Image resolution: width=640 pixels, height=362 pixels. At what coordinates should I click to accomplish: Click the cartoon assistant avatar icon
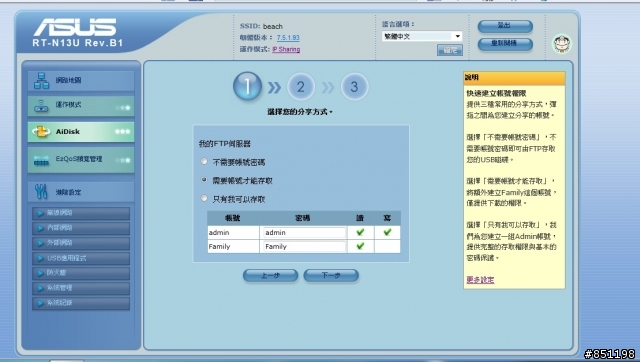click(562, 44)
